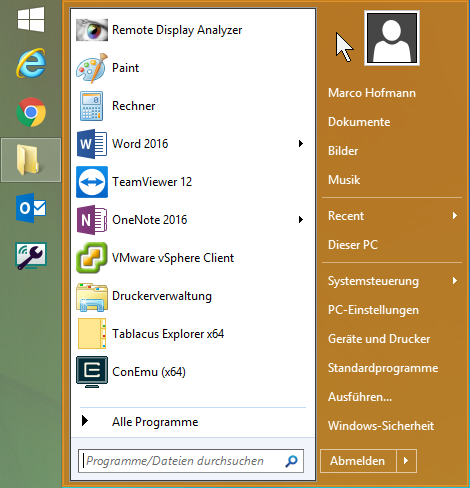This screenshot has width=470, height=488.
Task: Open VMware vSphere Client icon
Action: (92, 258)
